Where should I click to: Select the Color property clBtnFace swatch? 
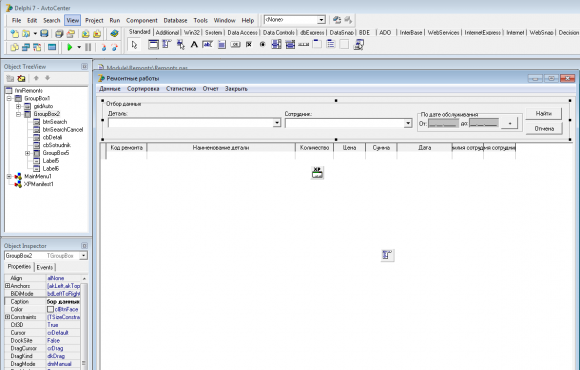[x=50, y=309]
